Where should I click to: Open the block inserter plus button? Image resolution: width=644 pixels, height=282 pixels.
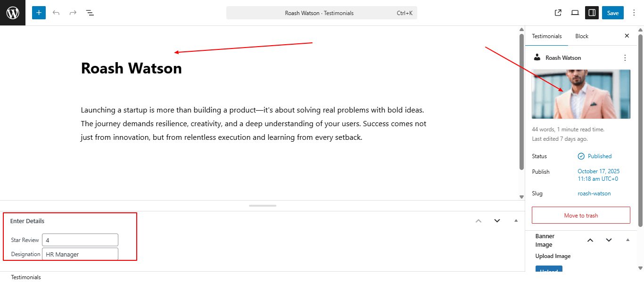pyautogui.click(x=39, y=13)
